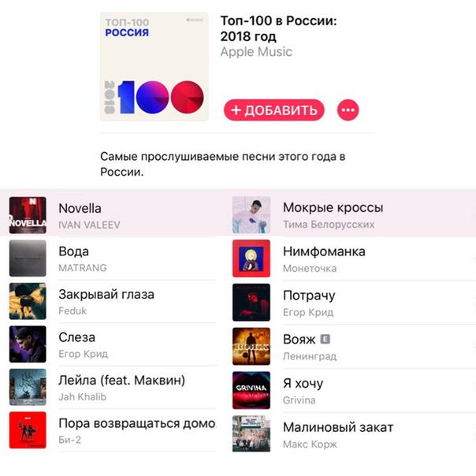Click the Лейла Jah Khalib album art

coord(28,387)
